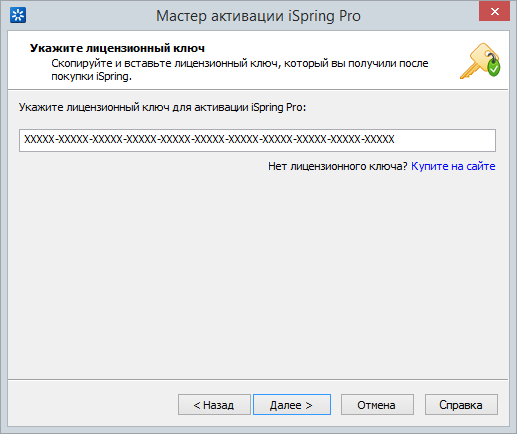The image size is (517, 434).
Task: Click the bold 'Укажите лицензионный ключ' heading
Action: click(x=117, y=48)
